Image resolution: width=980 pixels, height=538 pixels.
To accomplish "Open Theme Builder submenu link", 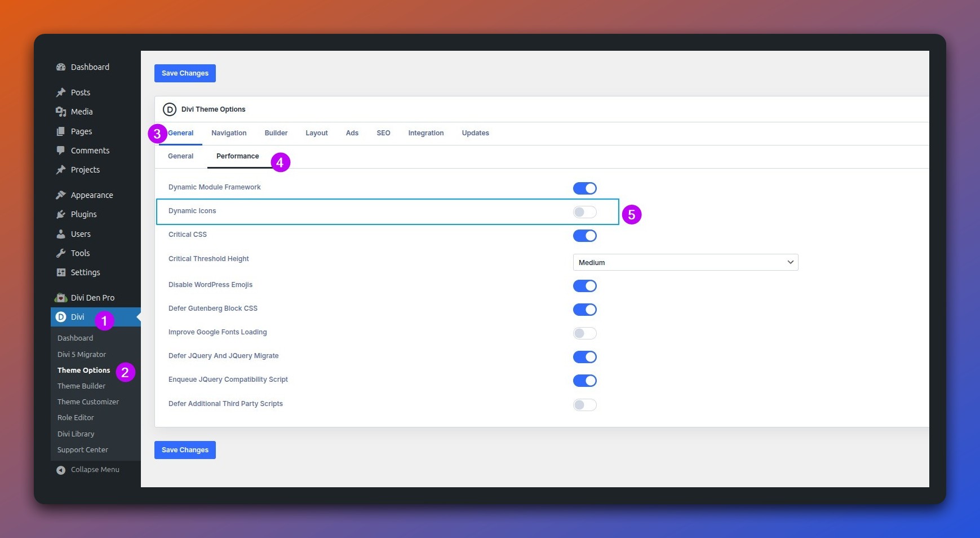I will click(x=81, y=386).
